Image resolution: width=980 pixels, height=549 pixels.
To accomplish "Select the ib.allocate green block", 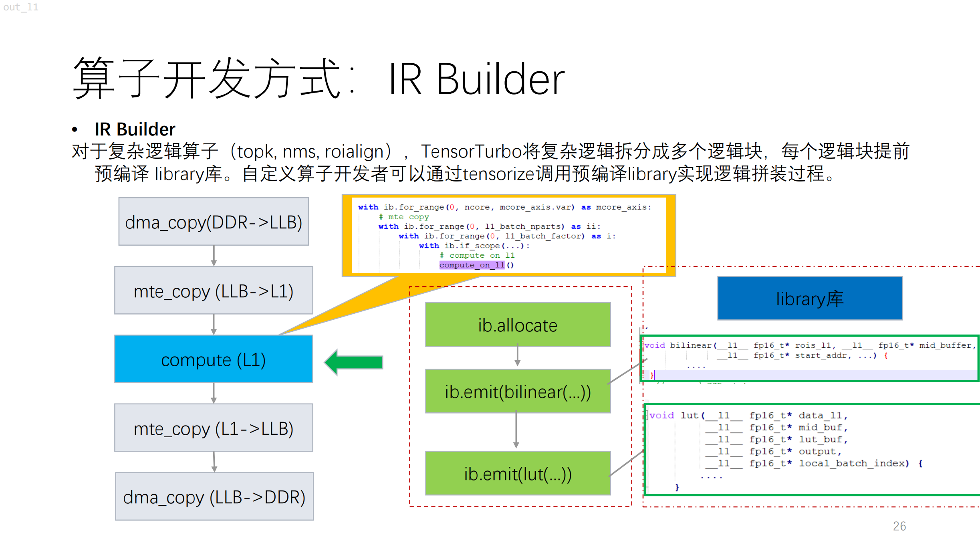I will (517, 325).
